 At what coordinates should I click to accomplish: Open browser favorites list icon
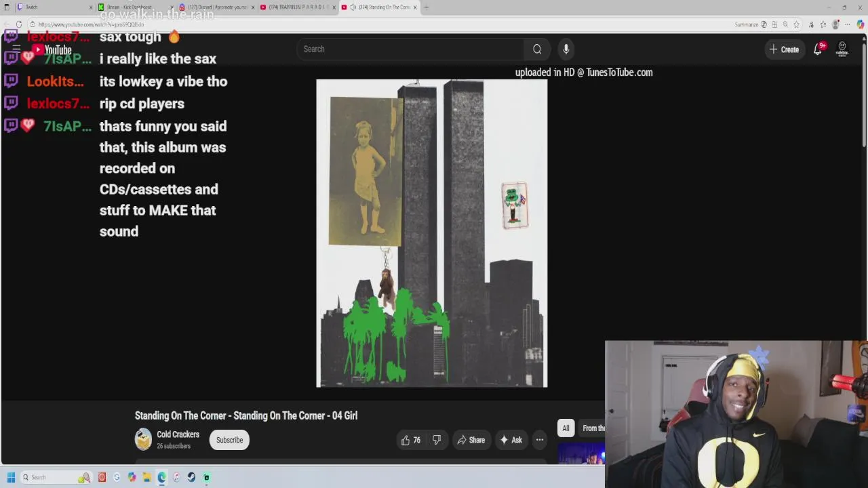[823, 24]
